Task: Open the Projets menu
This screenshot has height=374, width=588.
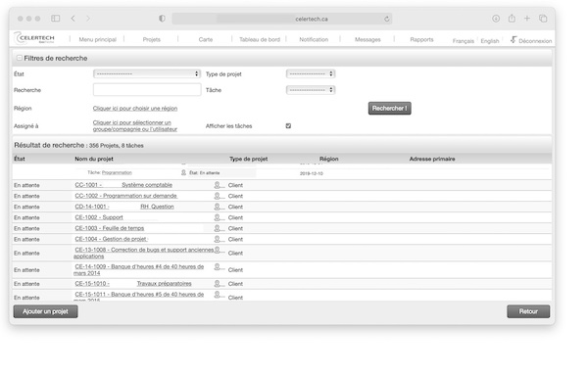Action: (x=152, y=39)
